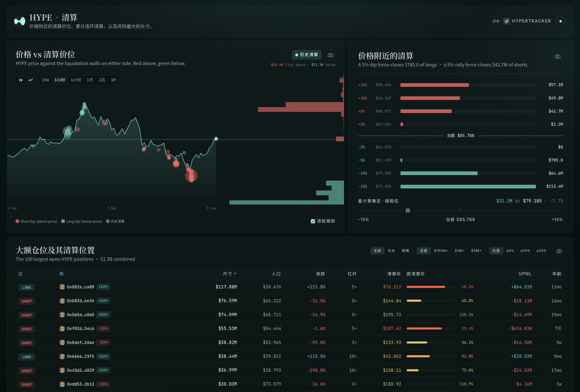Filter positions within ±25% of liquidation
The width and height of the screenshot is (580, 392).
541,251
